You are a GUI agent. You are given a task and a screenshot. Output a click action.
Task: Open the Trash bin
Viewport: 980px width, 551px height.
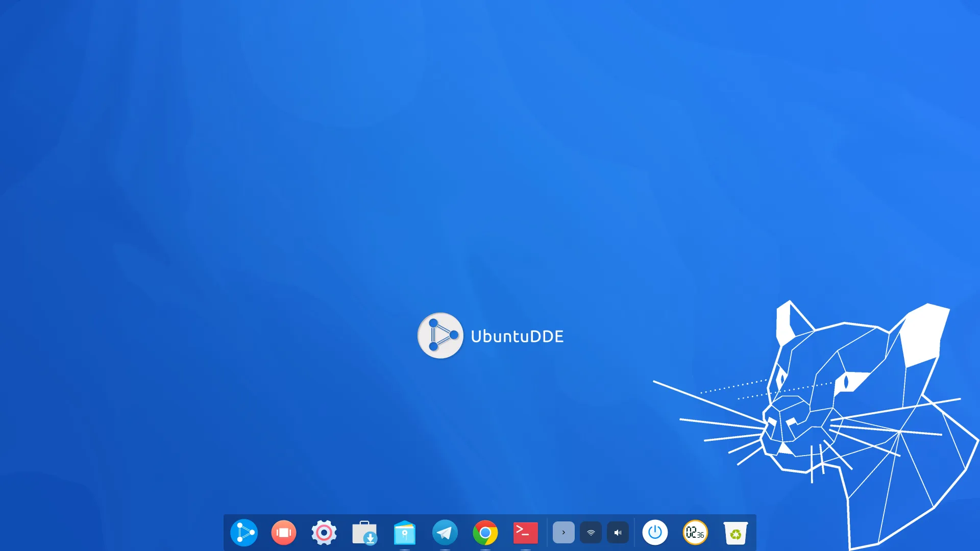click(735, 532)
